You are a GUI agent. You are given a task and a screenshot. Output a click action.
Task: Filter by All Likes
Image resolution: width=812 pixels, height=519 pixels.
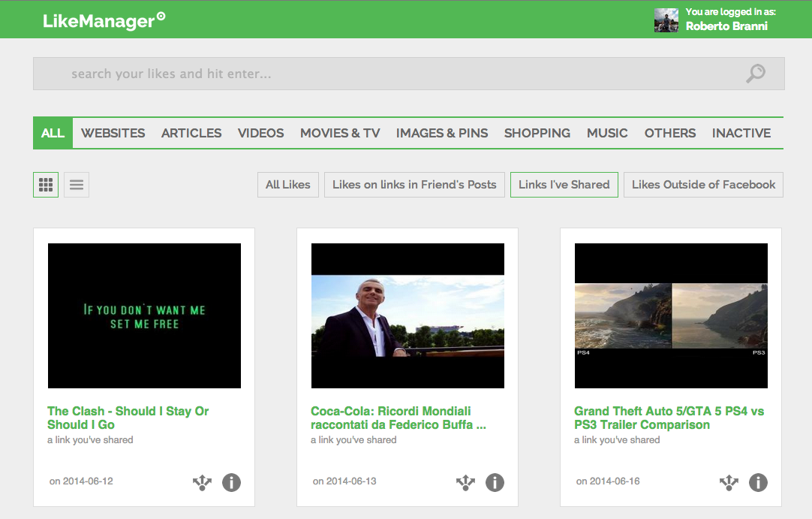coord(288,185)
